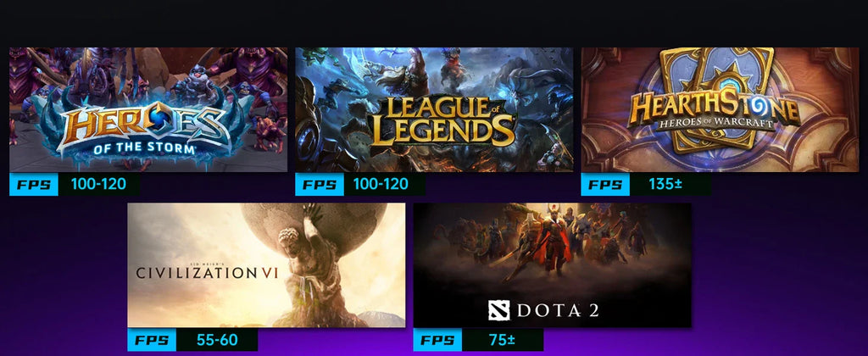This screenshot has height=356, width=868.
Task: Click the FPS badge under Civilization VI
Action: 152,339
